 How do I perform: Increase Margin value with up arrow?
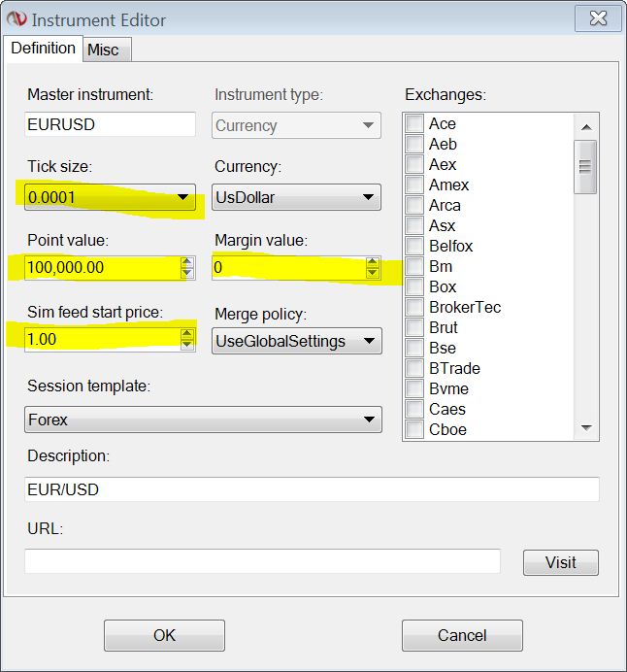tap(374, 261)
